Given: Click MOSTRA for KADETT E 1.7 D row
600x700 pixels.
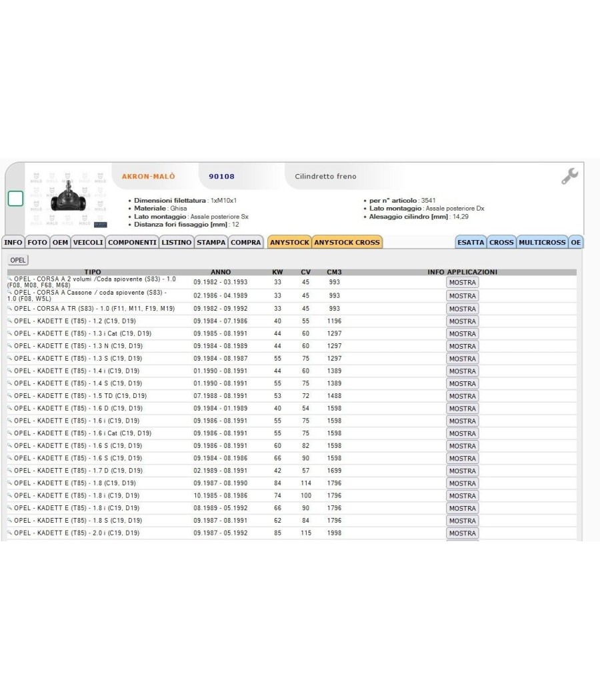Looking at the screenshot, I should click(x=463, y=471).
